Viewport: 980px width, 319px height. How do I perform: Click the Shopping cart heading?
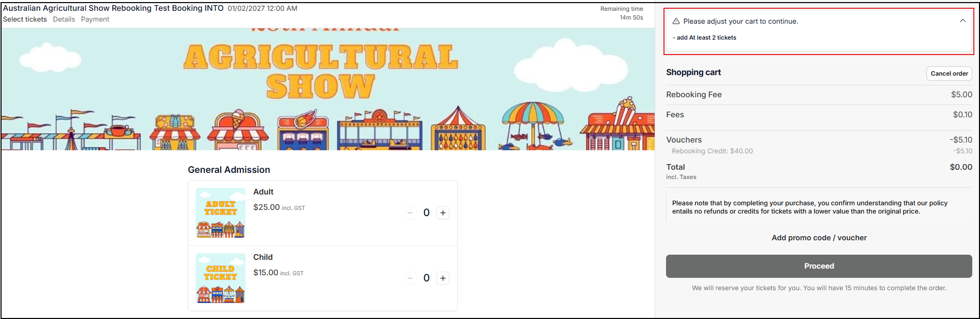click(693, 73)
